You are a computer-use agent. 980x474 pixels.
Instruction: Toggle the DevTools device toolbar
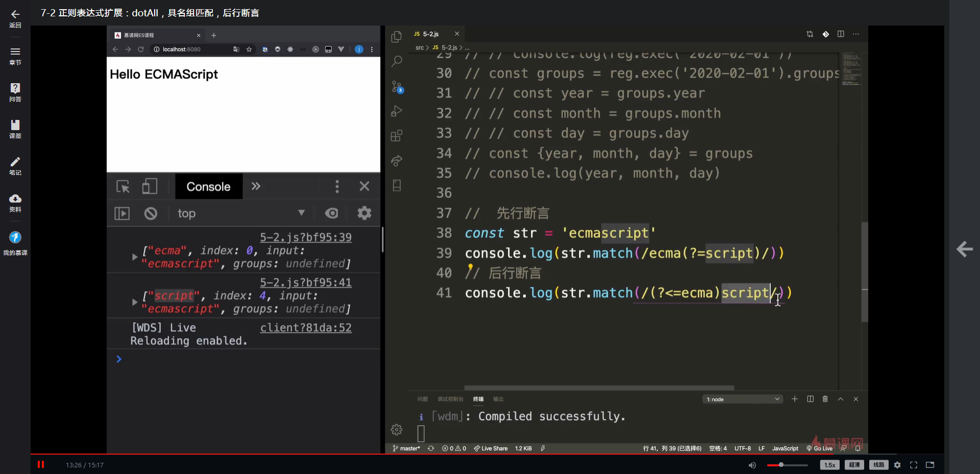pyautogui.click(x=150, y=186)
